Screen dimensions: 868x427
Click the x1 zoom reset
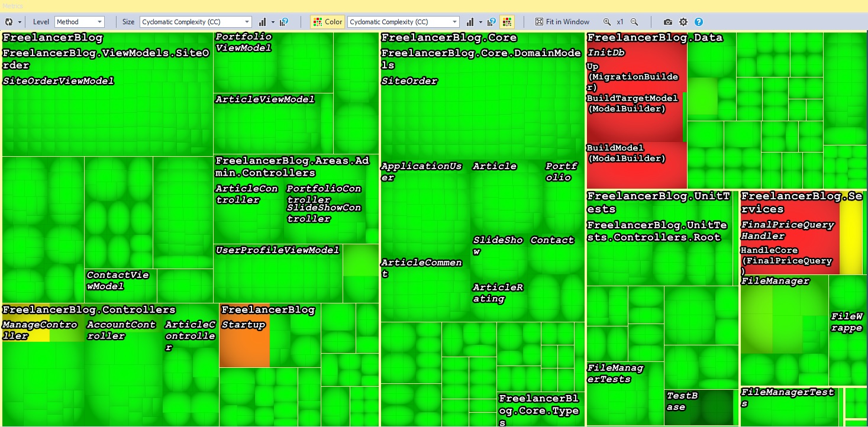click(x=620, y=22)
